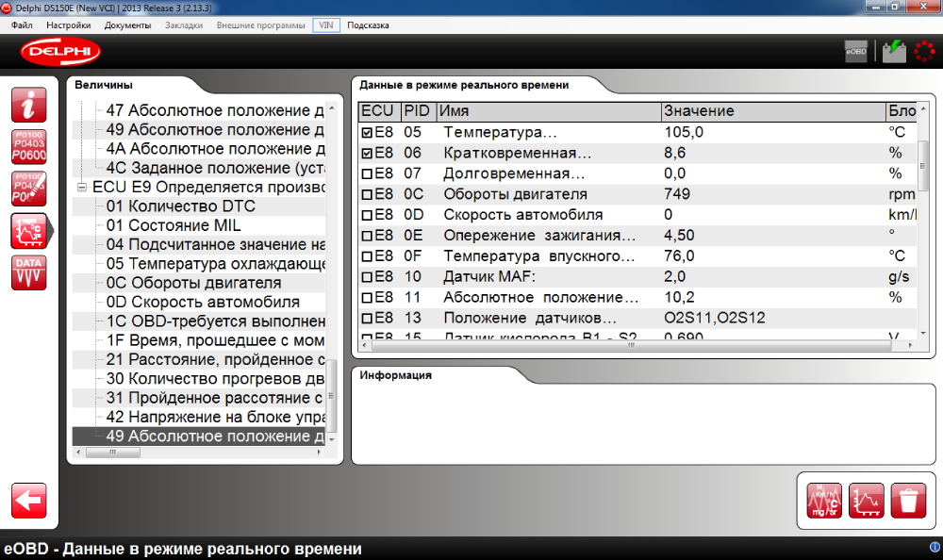Check the E8 11 Абсолютное положение checkbox

[367, 298]
